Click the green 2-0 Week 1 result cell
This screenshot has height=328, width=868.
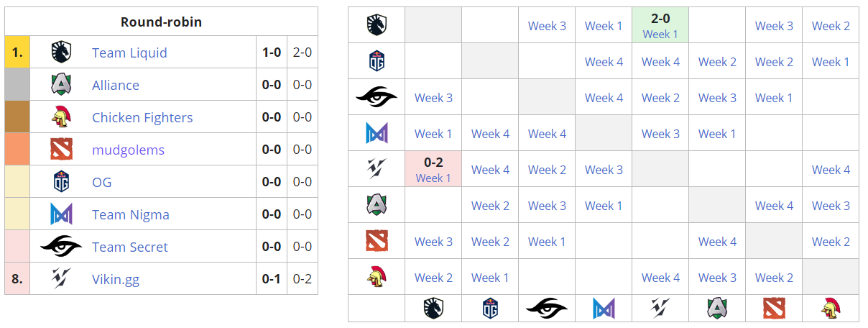pyautogui.click(x=660, y=25)
